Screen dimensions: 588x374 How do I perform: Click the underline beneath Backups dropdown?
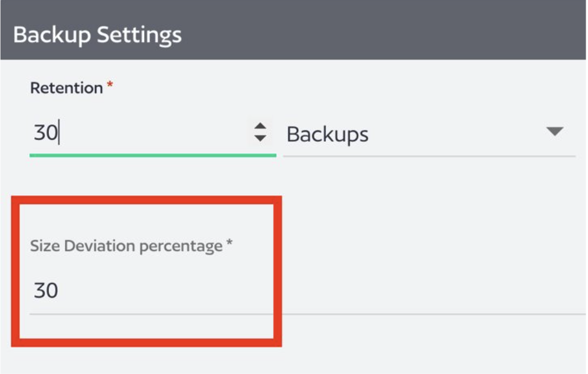pyautogui.click(x=429, y=156)
